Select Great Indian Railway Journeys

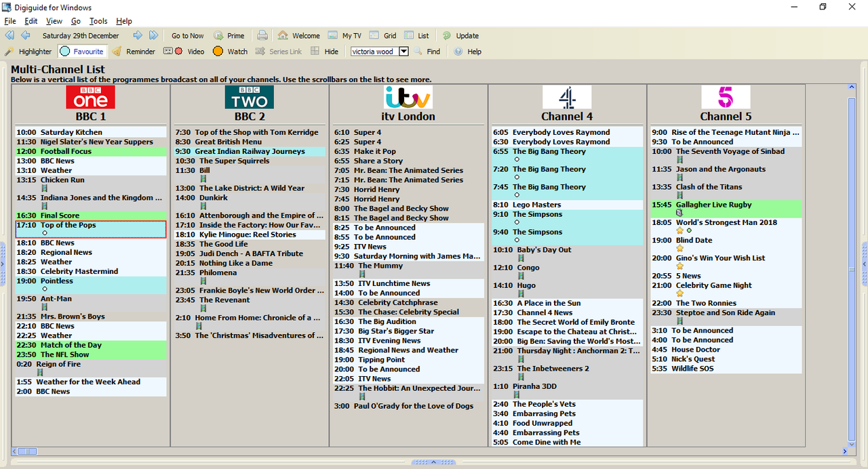tap(250, 151)
